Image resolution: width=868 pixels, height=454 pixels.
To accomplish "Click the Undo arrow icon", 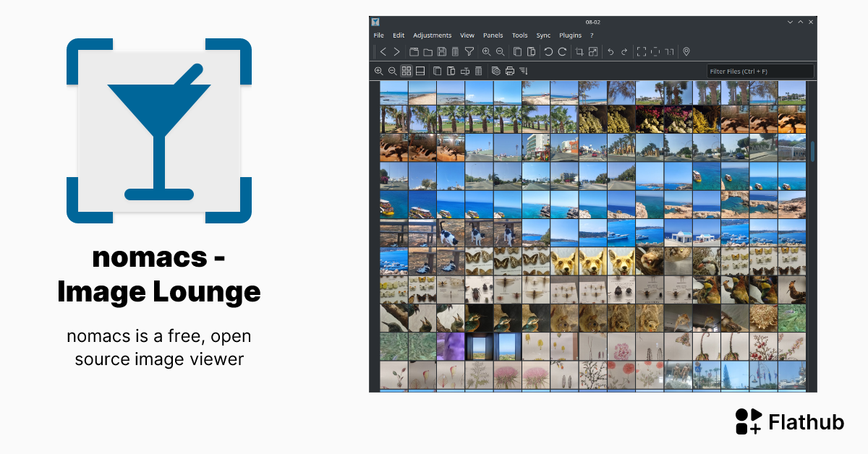I will pyautogui.click(x=610, y=51).
